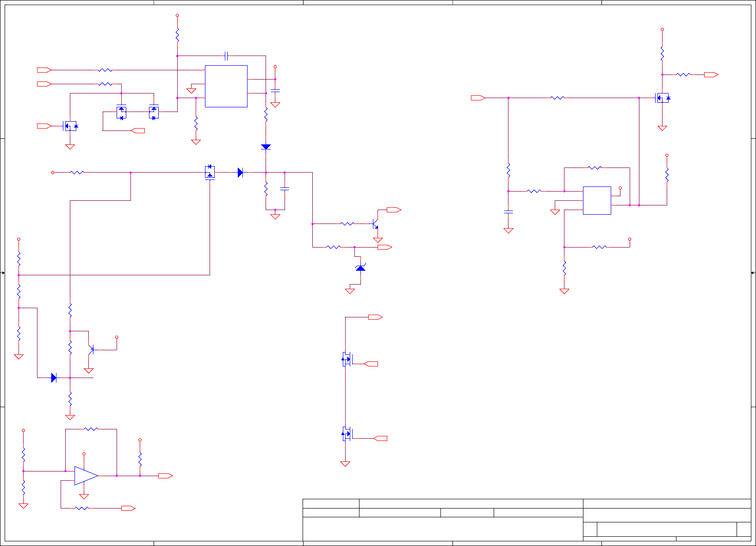The width and height of the screenshot is (756, 546).
Task: Select the left MOSFET of the back-to-back pair
Action: click(121, 112)
